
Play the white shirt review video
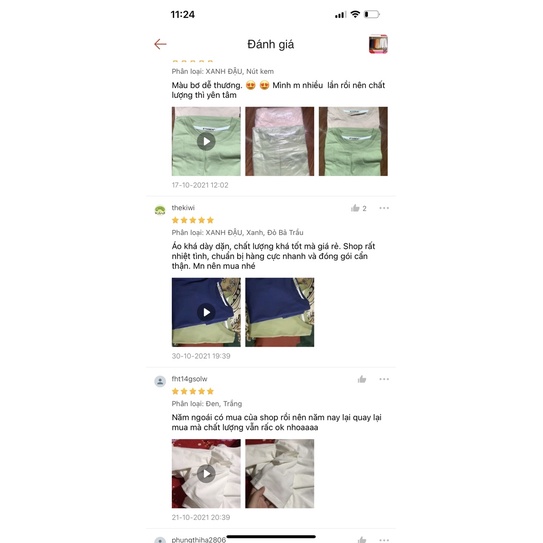[206, 473]
